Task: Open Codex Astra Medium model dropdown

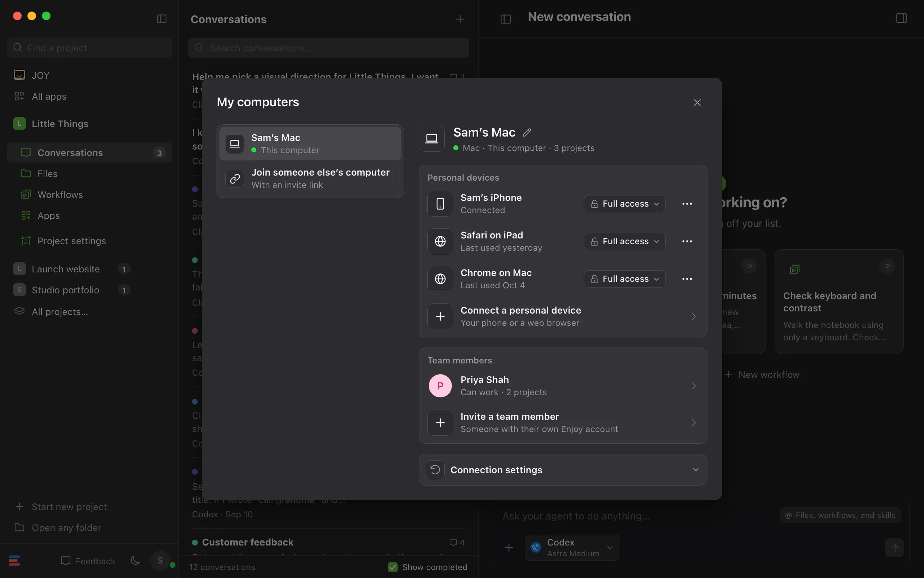Action: coord(572,547)
